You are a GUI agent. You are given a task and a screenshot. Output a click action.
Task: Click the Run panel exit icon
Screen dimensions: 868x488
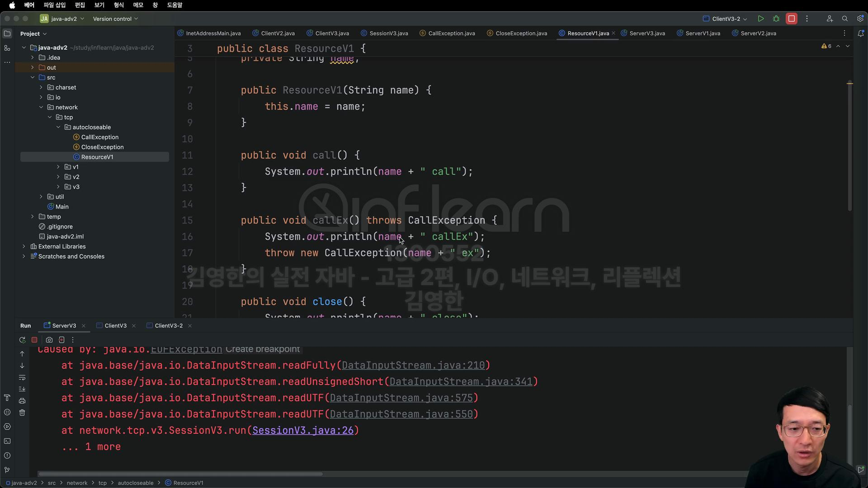(x=61, y=340)
